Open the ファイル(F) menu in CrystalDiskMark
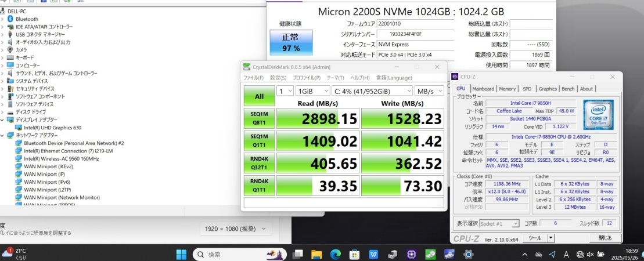This screenshot has height=261, width=644. (253, 78)
